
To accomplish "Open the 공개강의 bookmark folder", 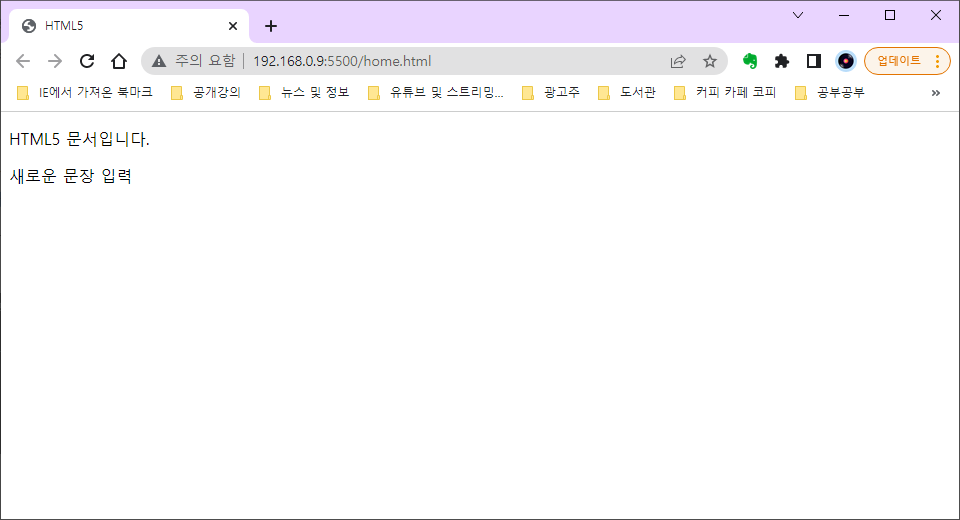I will click(x=206, y=92).
